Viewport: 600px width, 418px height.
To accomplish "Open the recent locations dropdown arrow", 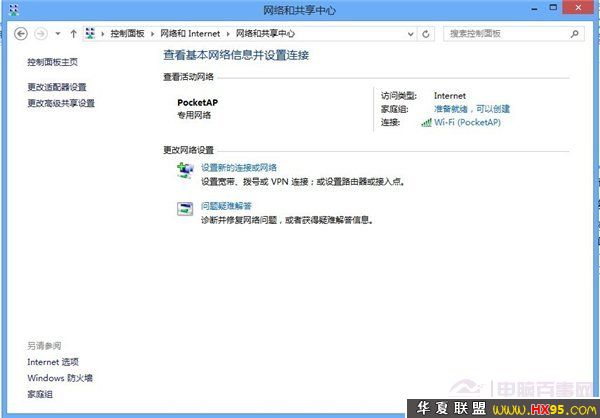I will (x=57, y=33).
